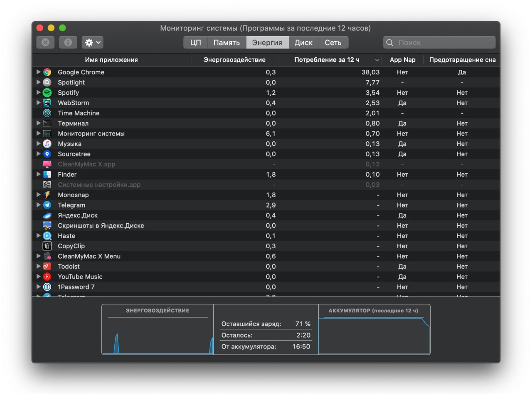Viewport: 532px width, 405px height.
Task: Click the Todoist app icon
Action: (x=47, y=267)
